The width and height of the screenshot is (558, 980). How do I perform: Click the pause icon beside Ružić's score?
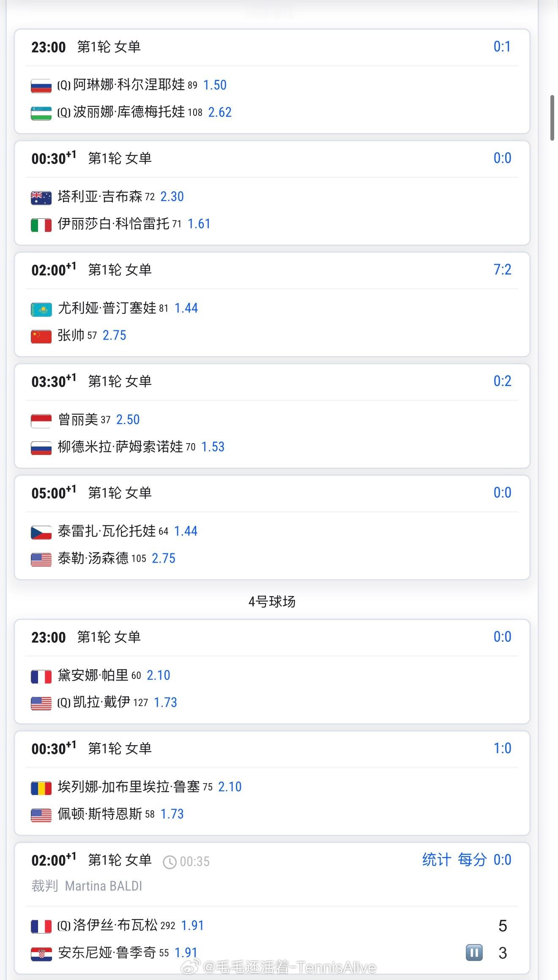pyautogui.click(x=474, y=953)
